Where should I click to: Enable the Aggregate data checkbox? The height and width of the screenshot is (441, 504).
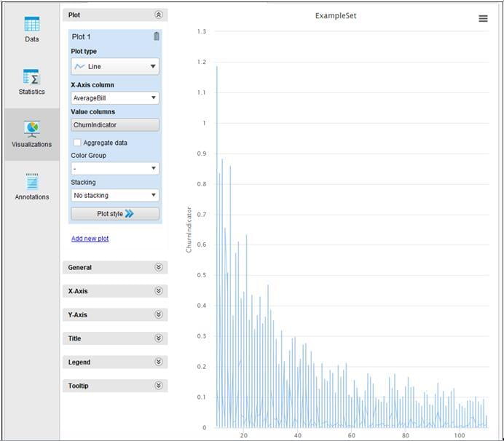pyautogui.click(x=77, y=143)
